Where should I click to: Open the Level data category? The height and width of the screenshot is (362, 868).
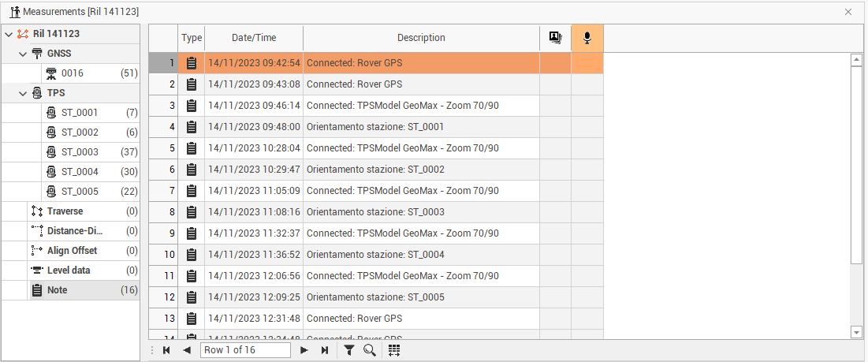68,271
